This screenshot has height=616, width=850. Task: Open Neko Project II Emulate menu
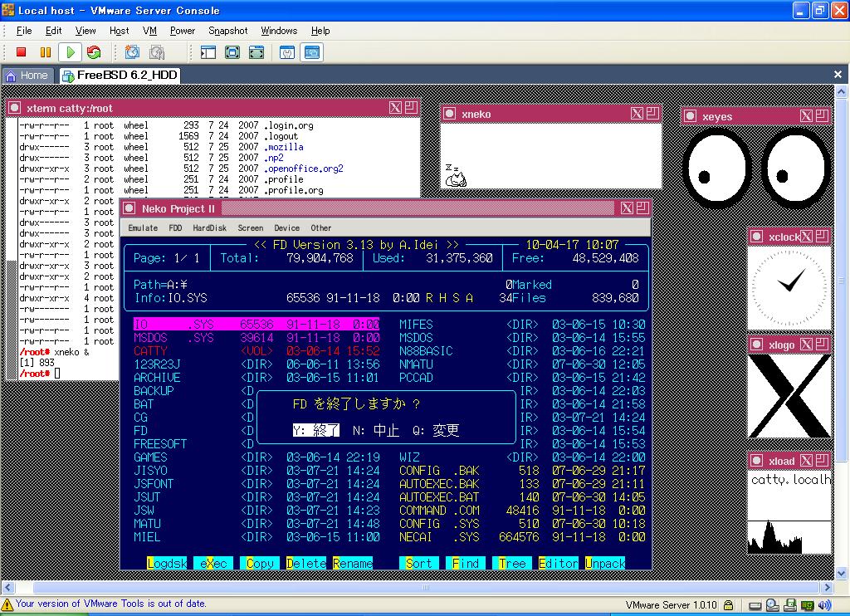[143, 227]
